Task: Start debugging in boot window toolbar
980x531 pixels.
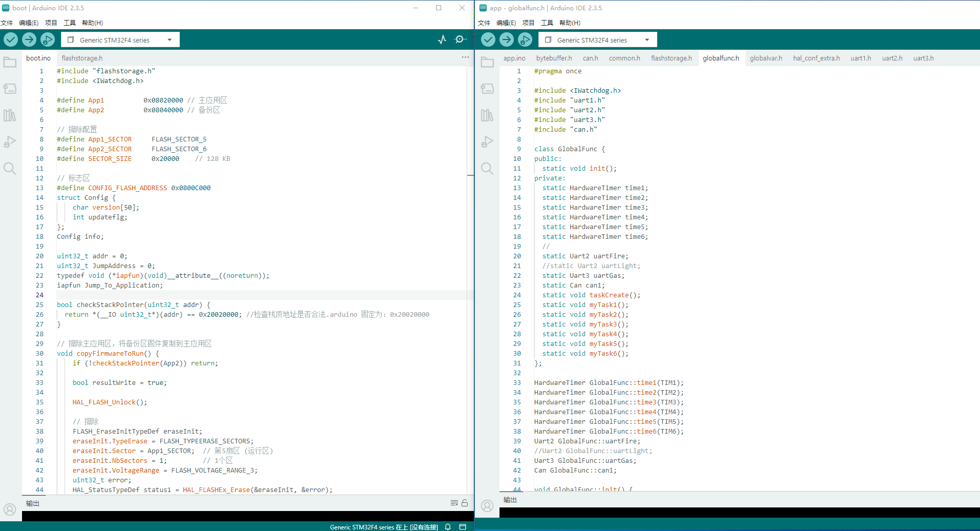Action: point(48,39)
